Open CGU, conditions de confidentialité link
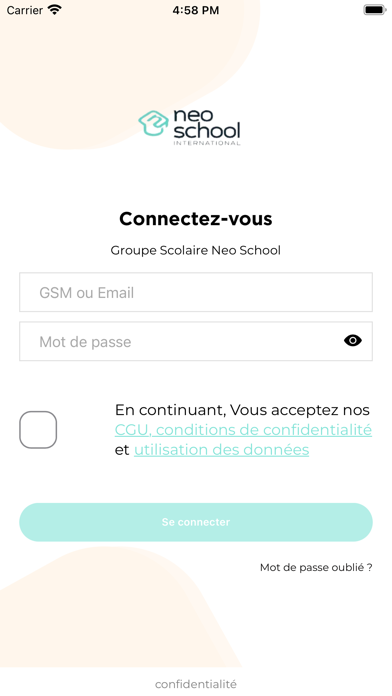This screenshot has height=696, width=392. tap(243, 430)
